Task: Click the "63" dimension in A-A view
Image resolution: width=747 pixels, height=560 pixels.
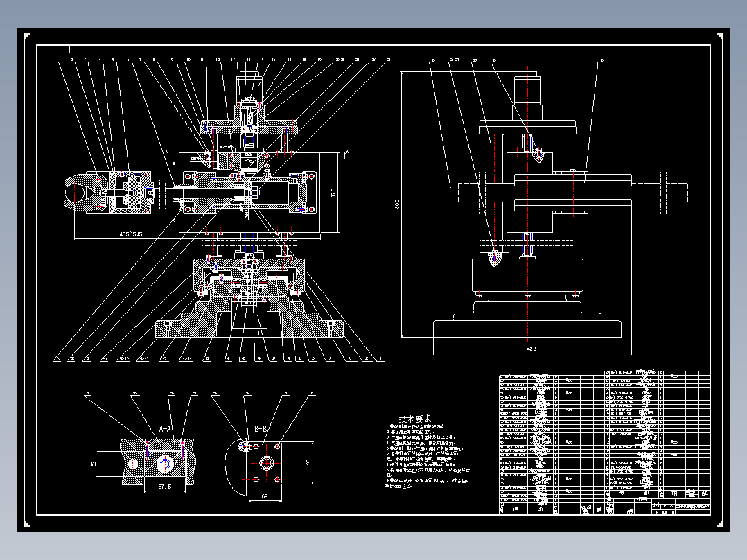Action: coord(94,464)
